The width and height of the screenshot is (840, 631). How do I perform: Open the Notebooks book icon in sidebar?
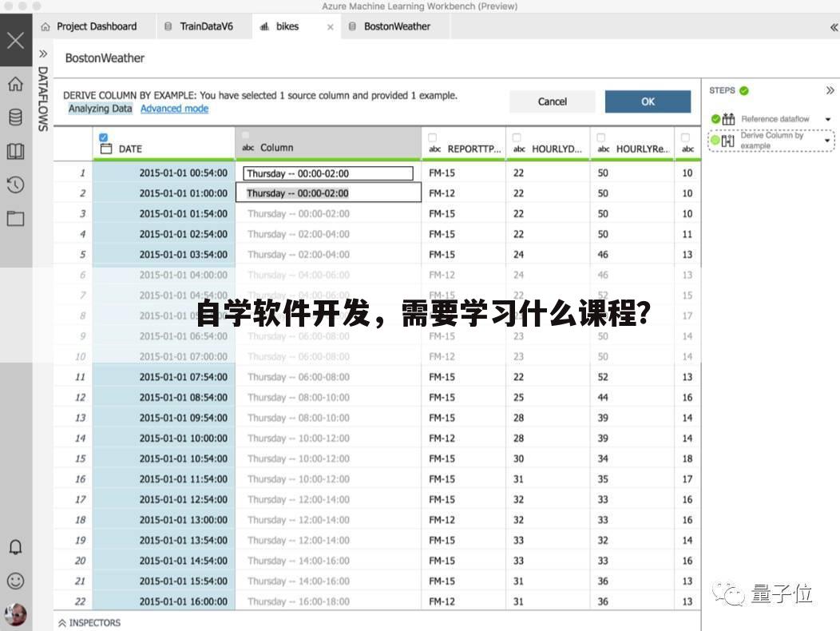[x=15, y=151]
